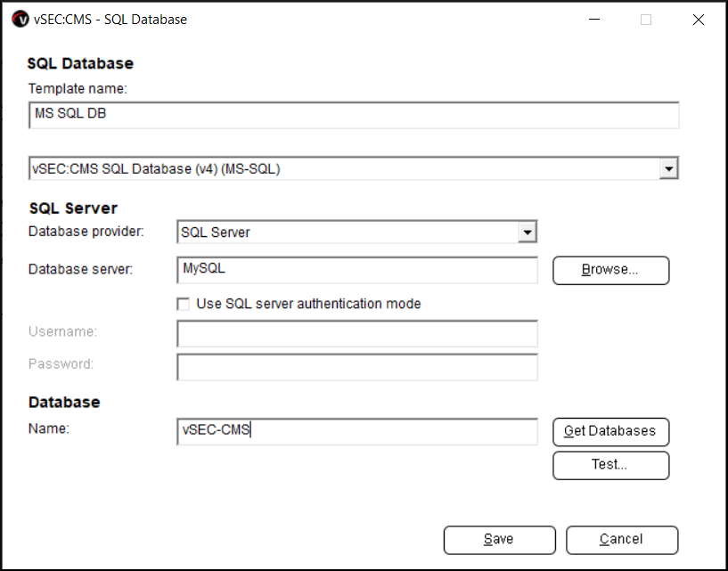The width and height of the screenshot is (728, 571).
Task: Click the Password input field
Action: [x=357, y=367]
